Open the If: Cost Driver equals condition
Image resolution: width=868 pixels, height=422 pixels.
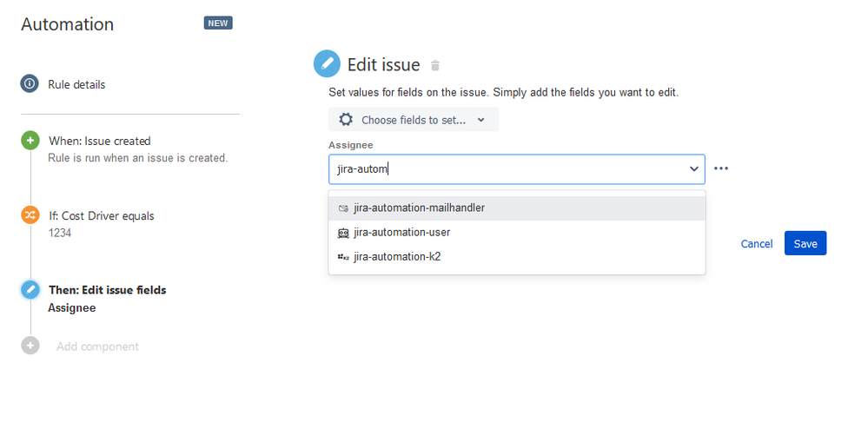[102, 215]
